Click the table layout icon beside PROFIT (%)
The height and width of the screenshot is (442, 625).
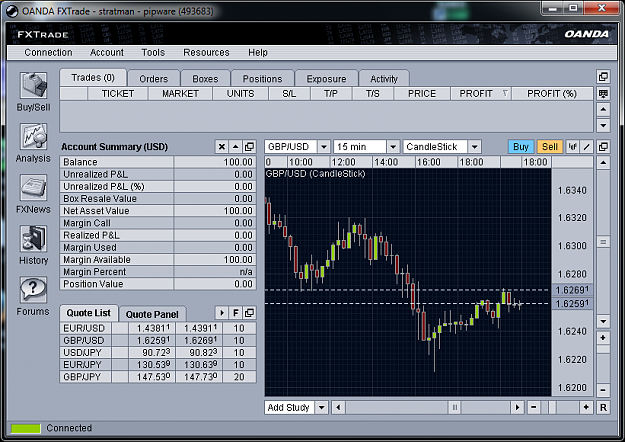(603, 94)
